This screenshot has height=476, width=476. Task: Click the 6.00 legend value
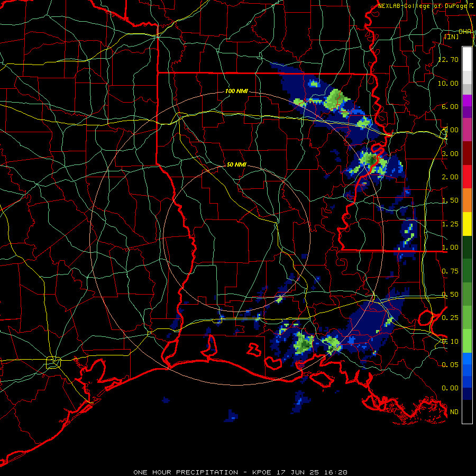click(x=450, y=106)
